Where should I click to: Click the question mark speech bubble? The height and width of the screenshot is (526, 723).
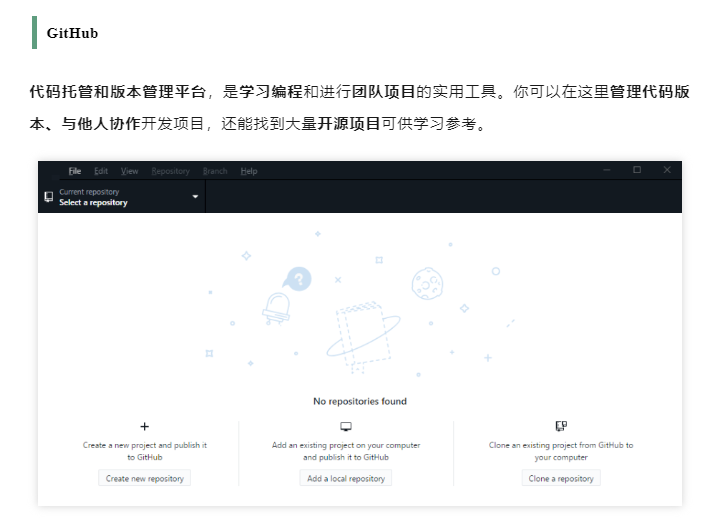(297, 279)
